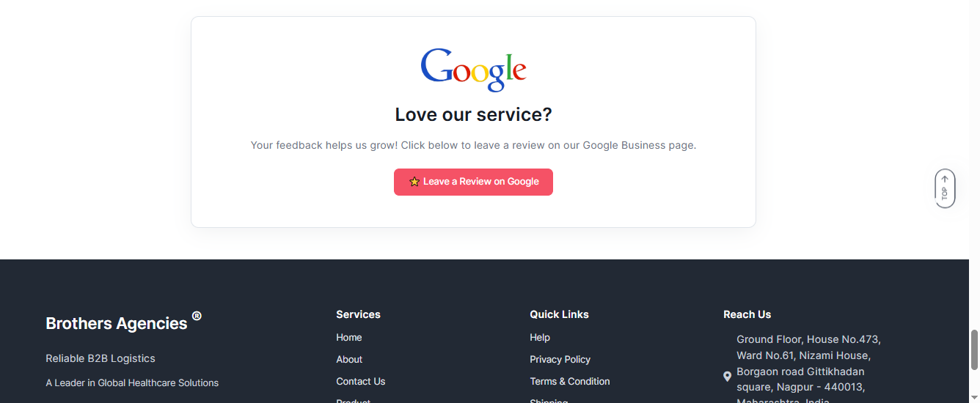Click the Reliable B2B Logistics tagline

point(100,358)
